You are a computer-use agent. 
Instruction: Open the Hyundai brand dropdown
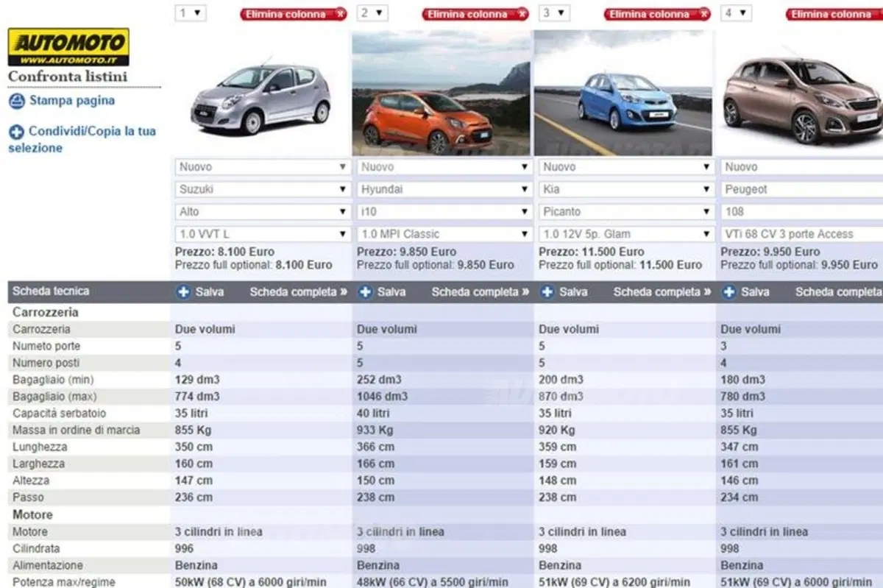pyautogui.click(x=444, y=189)
